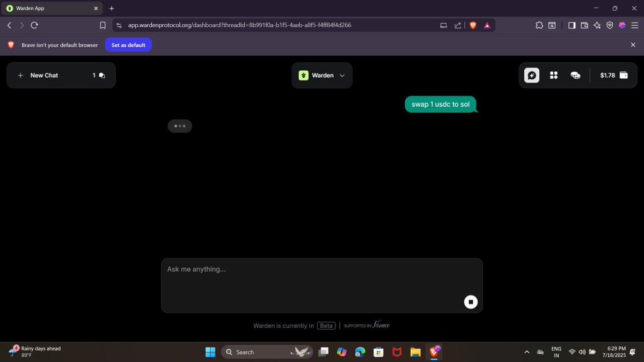This screenshot has width=644, height=362.
Task: Open Microsoft Store from the taskbar
Action: [378, 352]
